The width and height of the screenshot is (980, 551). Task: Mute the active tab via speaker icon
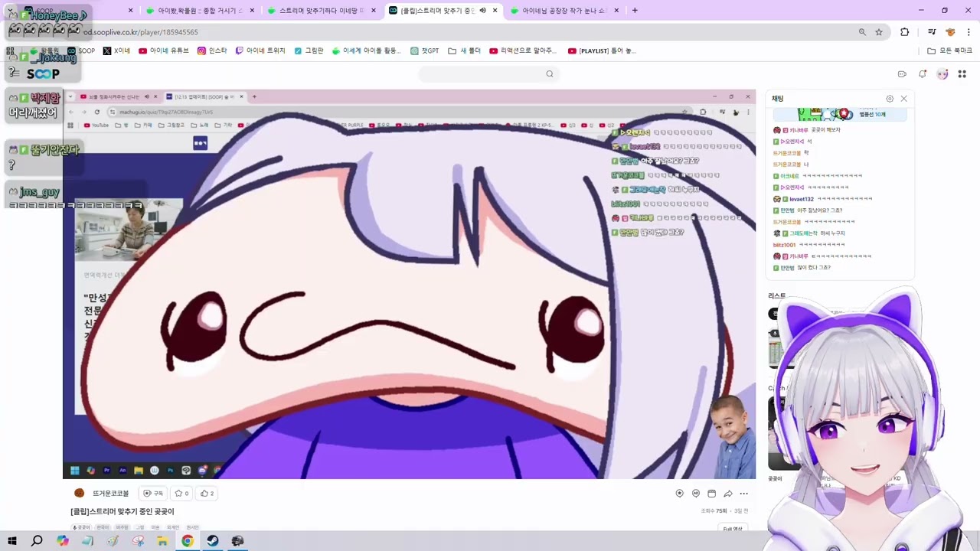coord(482,11)
